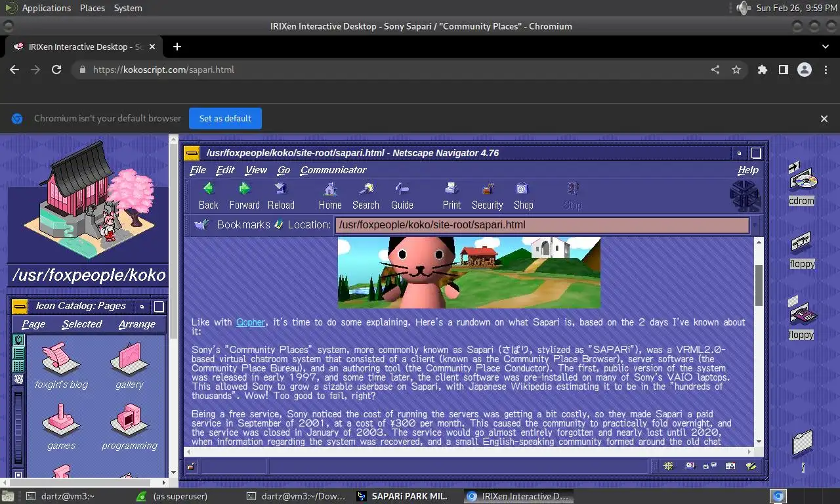Expand Chromium tab search chevron

click(x=825, y=47)
